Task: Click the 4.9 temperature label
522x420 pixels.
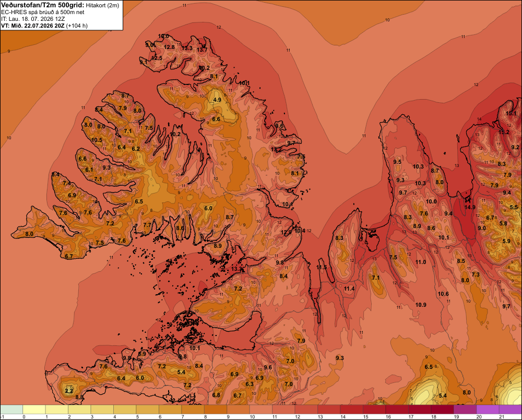Action: (x=217, y=100)
